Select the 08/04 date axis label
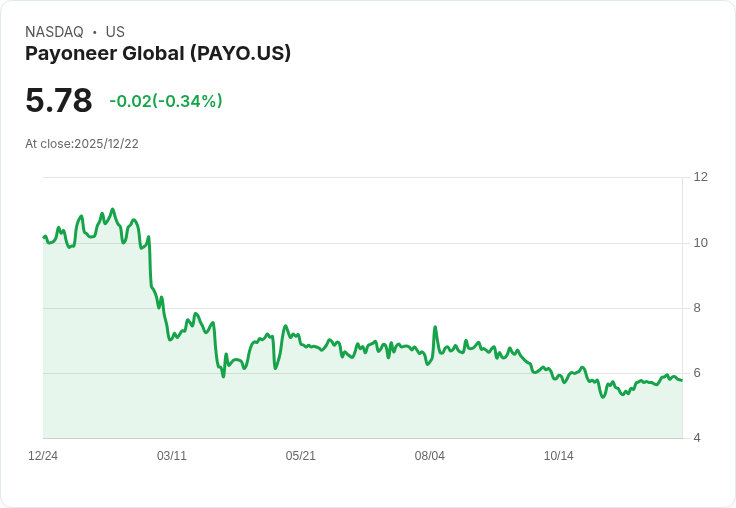The height and width of the screenshot is (508, 736). pyautogui.click(x=430, y=456)
